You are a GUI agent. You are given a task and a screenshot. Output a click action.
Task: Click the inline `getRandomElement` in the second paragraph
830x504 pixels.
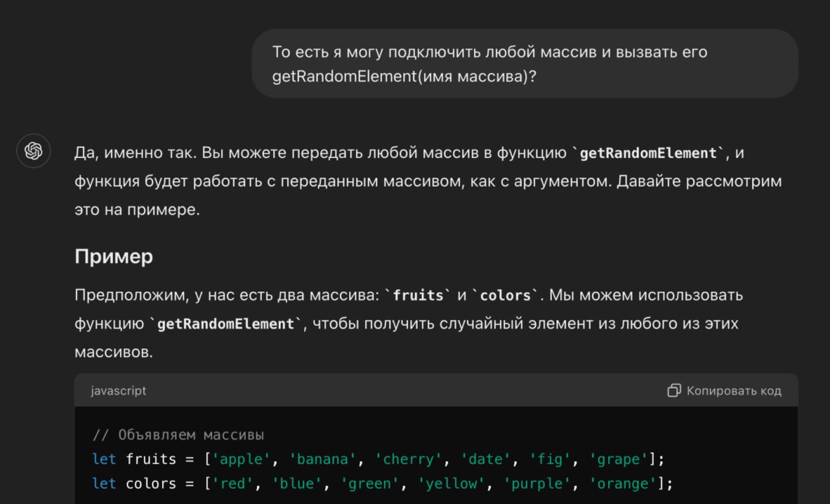(x=225, y=324)
